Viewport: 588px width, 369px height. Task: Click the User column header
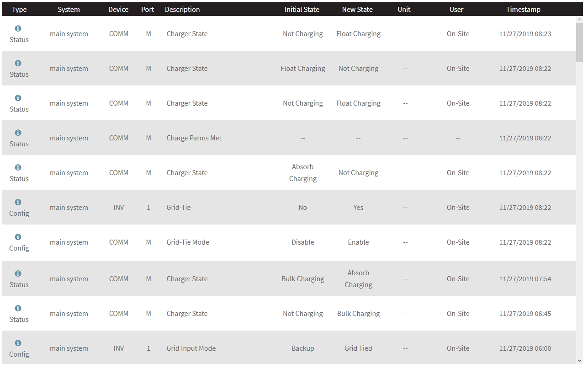pyautogui.click(x=456, y=10)
